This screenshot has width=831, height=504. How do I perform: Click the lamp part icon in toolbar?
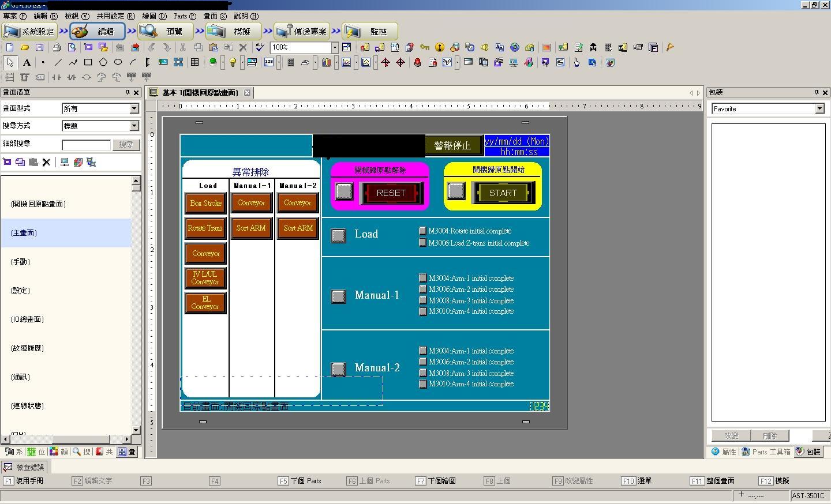tap(233, 62)
